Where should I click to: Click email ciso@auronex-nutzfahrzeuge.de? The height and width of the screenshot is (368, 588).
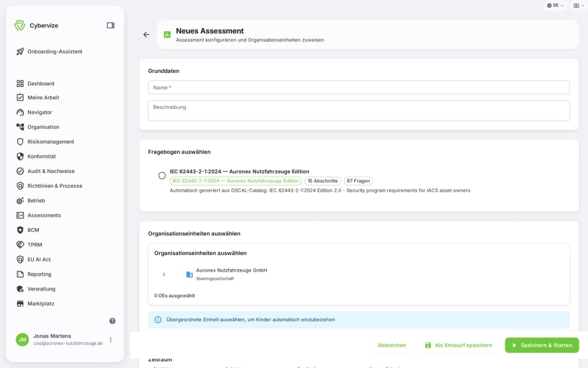tap(68, 343)
